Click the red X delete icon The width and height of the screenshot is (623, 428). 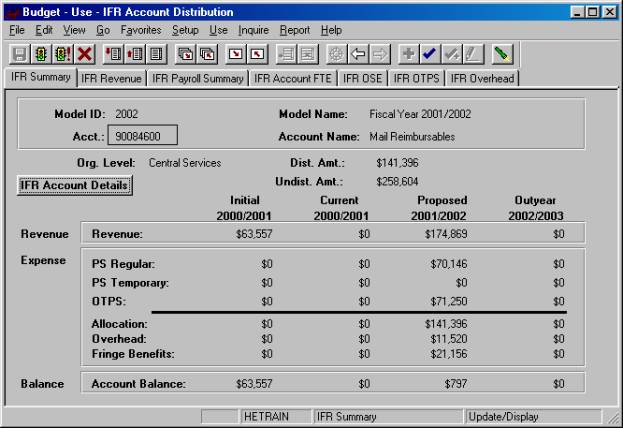pyautogui.click(x=84, y=53)
